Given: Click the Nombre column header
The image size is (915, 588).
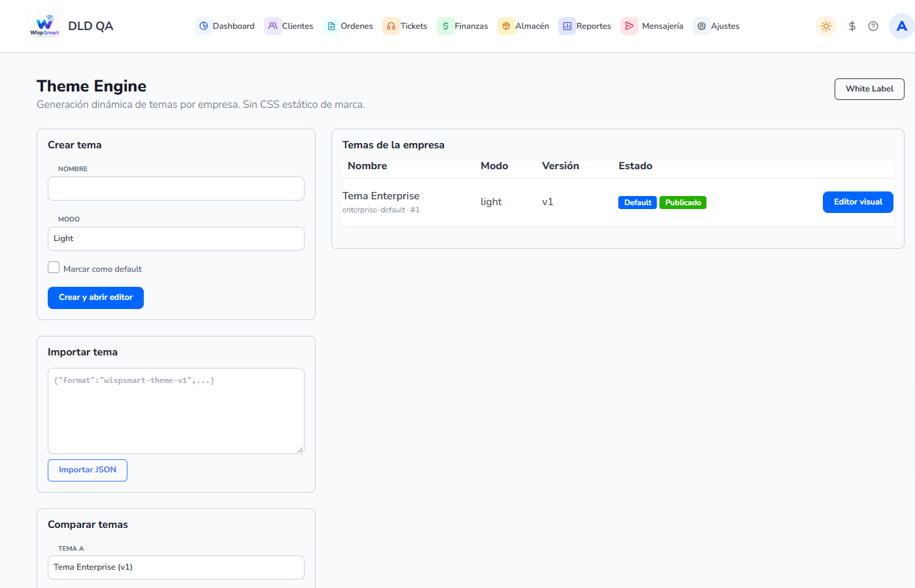Looking at the screenshot, I should pyautogui.click(x=367, y=166).
